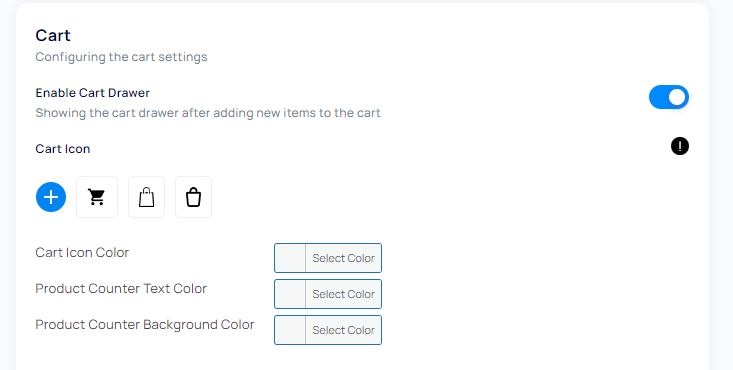Open Product Counter Background Color swatch box
Screen dimensions: 733x370
pos(290,330)
